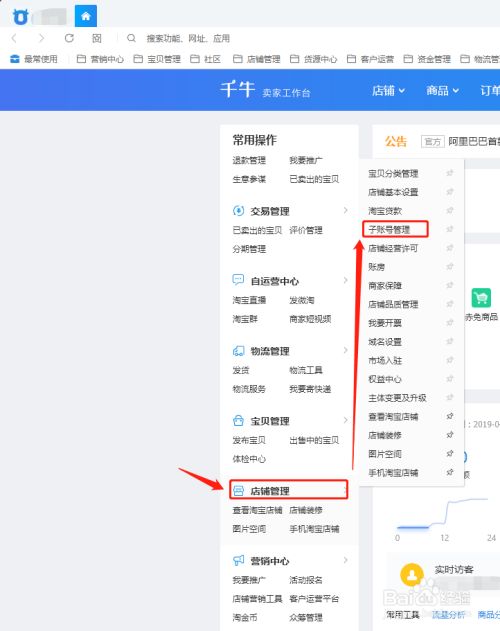Open the 店铺管理 bookmark folder

pos(256,59)
